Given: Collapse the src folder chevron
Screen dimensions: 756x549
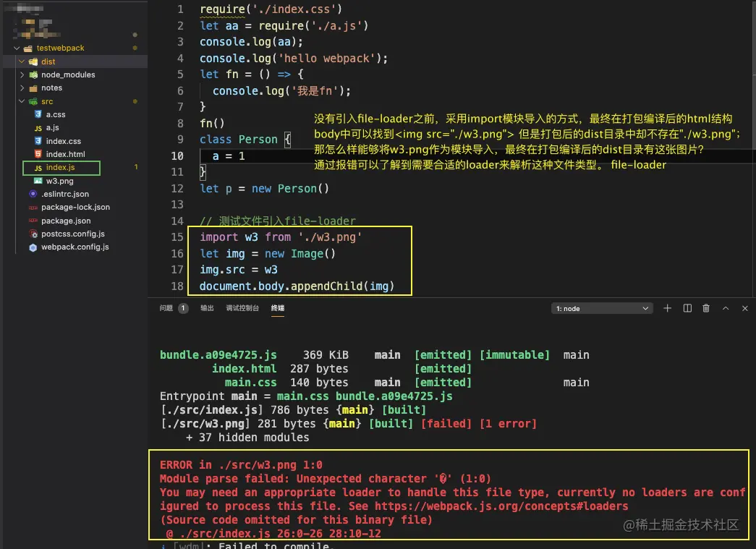Looking at the screenshot, I should 22,101.
